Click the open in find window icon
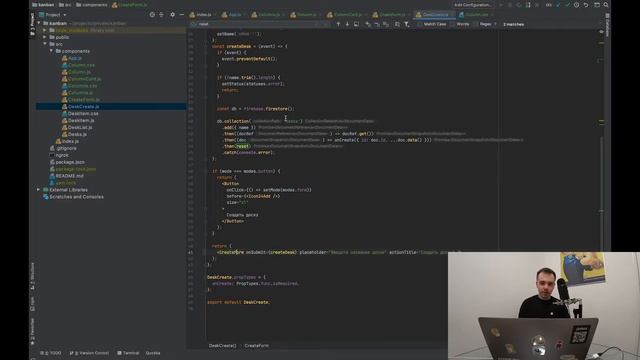640x360 pixels. [356, 24]
